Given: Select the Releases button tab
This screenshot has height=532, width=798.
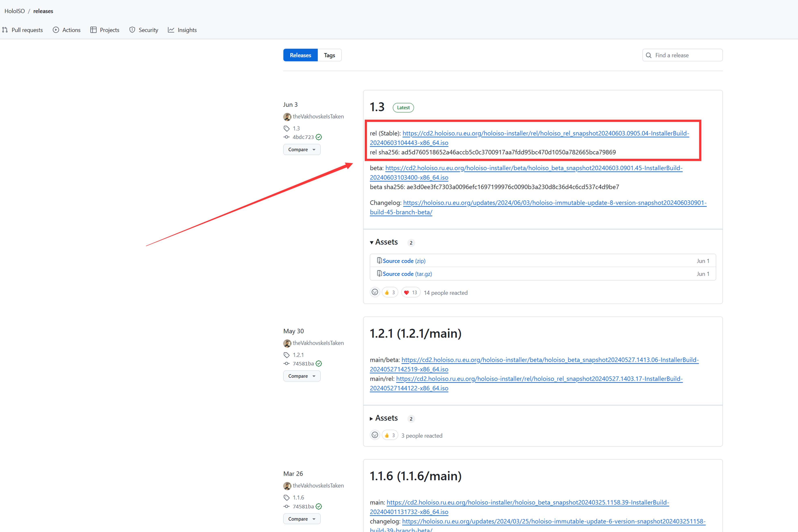Looking at the screenshot, I should tap(300, 55).
